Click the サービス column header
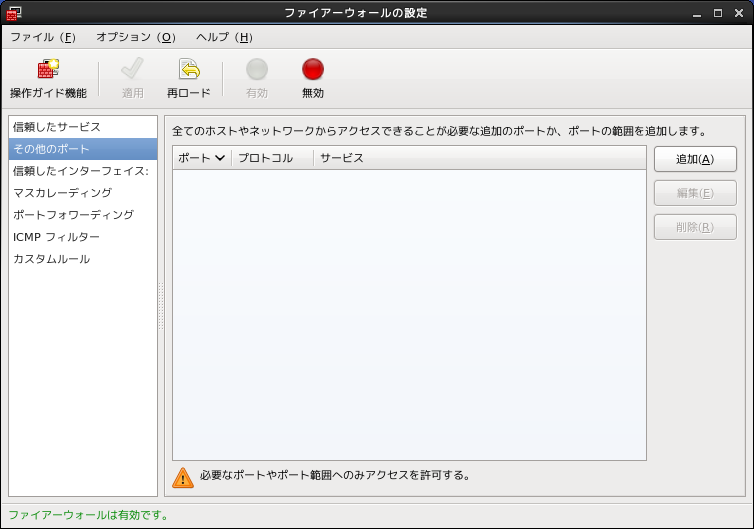The width and height of the screenshot is (754, 529). [x=479, y=158]
